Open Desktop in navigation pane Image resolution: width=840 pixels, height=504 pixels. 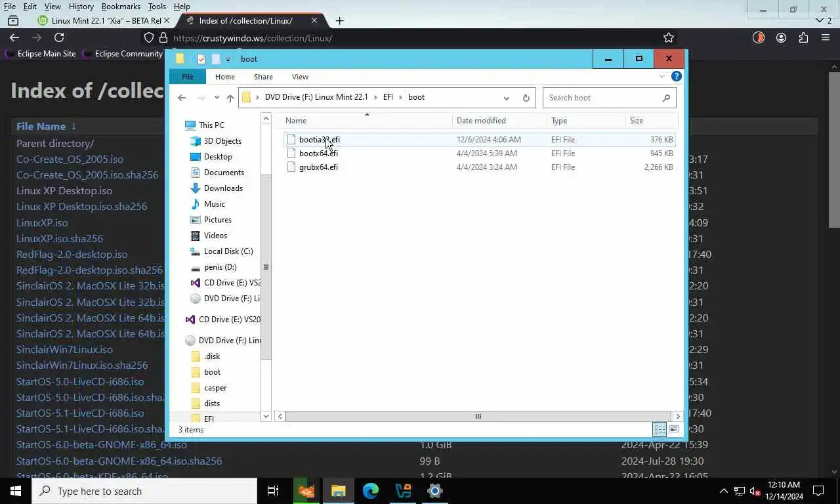218,157
